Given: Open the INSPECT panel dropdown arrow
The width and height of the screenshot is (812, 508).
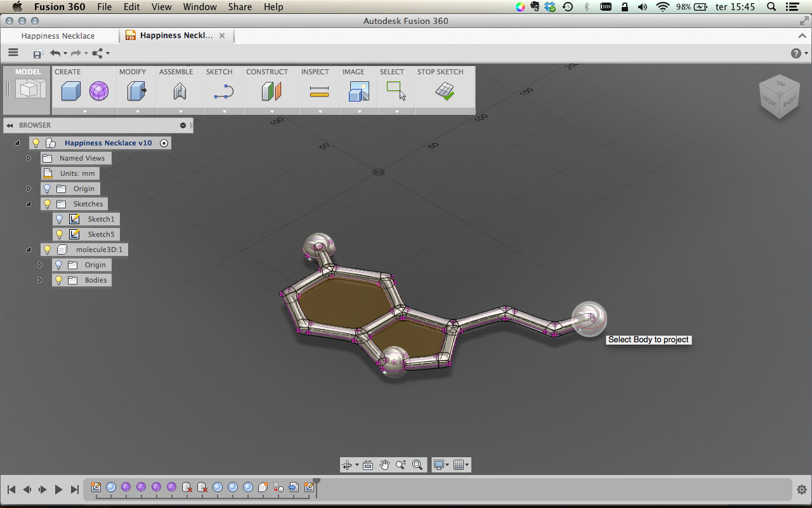Looking at the screenshot, I should click(320, 111).
